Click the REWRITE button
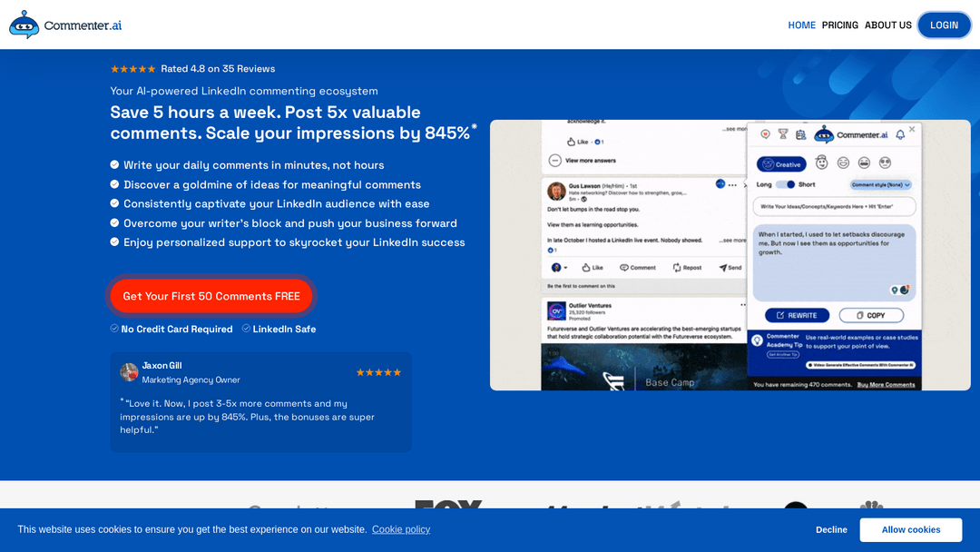 click(x=797, y=315)
